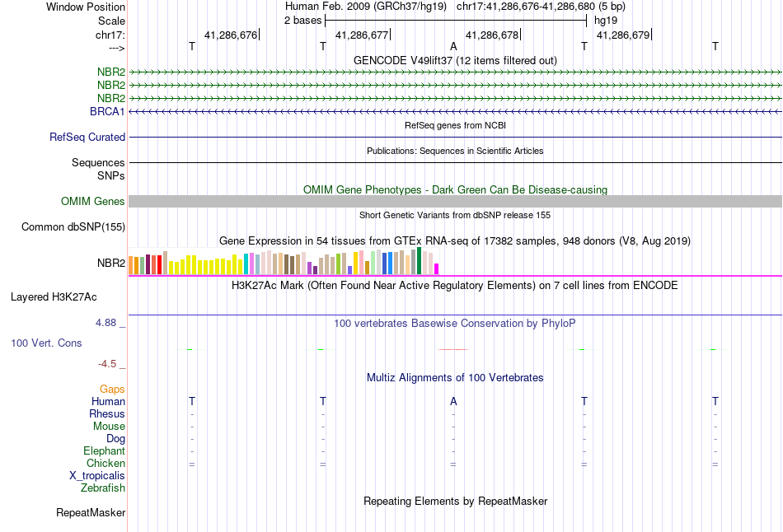The height and width of the screenshot is (532, 783).
Task: Open Gene Expression in 54 tissues title
Action: pos(456,241)
